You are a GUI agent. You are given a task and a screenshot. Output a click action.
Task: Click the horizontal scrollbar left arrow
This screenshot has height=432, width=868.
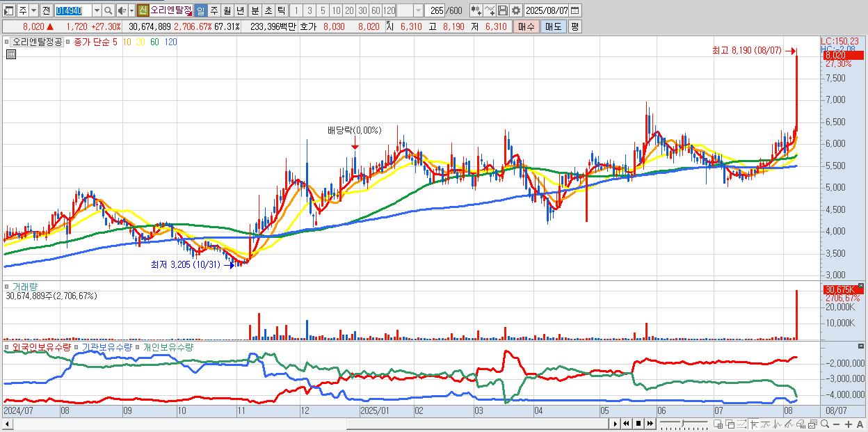coord(7,424)
